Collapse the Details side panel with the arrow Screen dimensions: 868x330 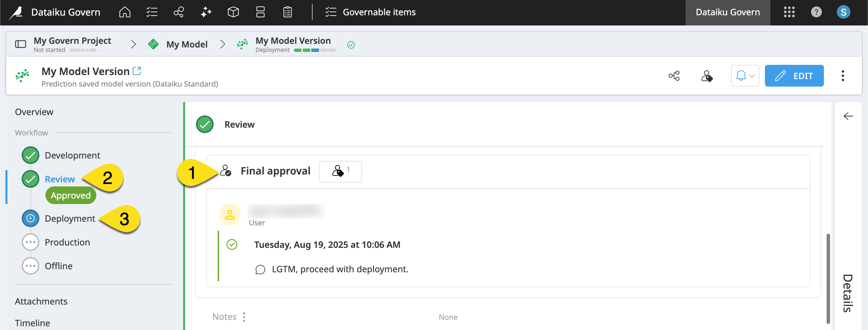point(849,116)
